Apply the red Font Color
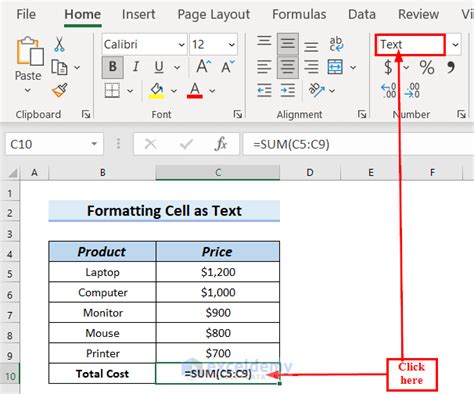Screen dimensions: 474x394 [195, 91]
